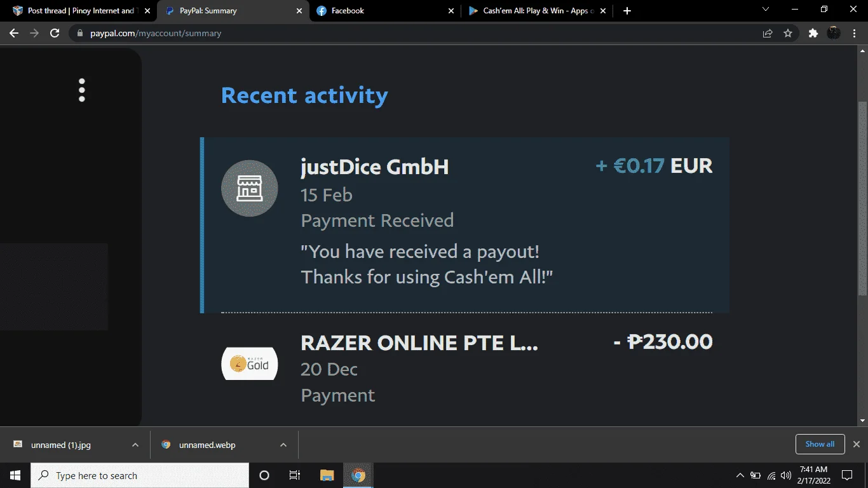This screenshot has height=488, width=868.
Task: Check the battery status tray icon
Action: pos(756,475)
